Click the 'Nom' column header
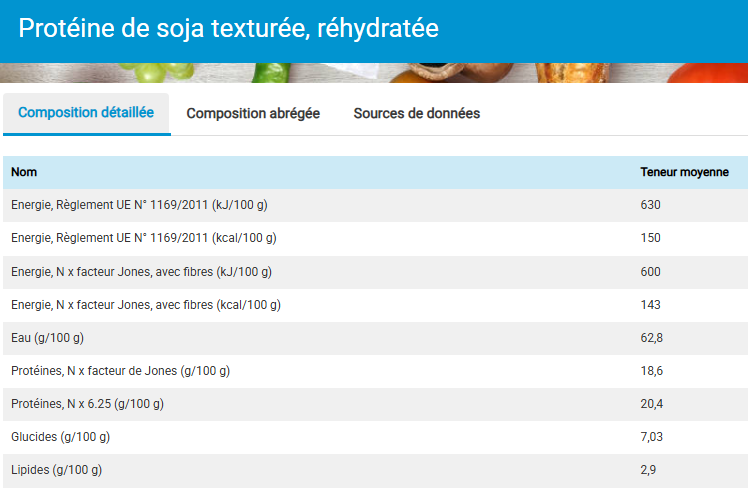Viewport: 748px width, 491px height. (x=24, y=172)
